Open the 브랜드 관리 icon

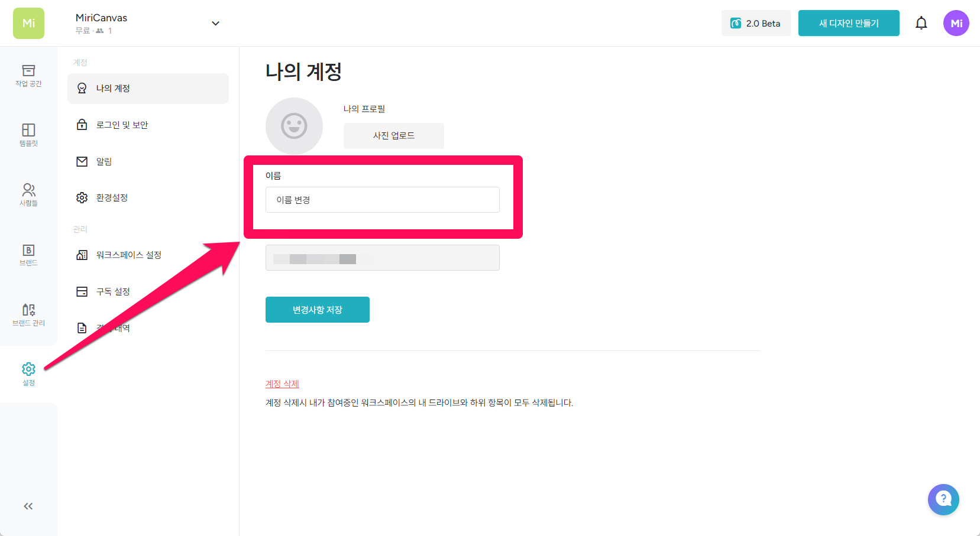pyautogui.click(x=28, y=314)
